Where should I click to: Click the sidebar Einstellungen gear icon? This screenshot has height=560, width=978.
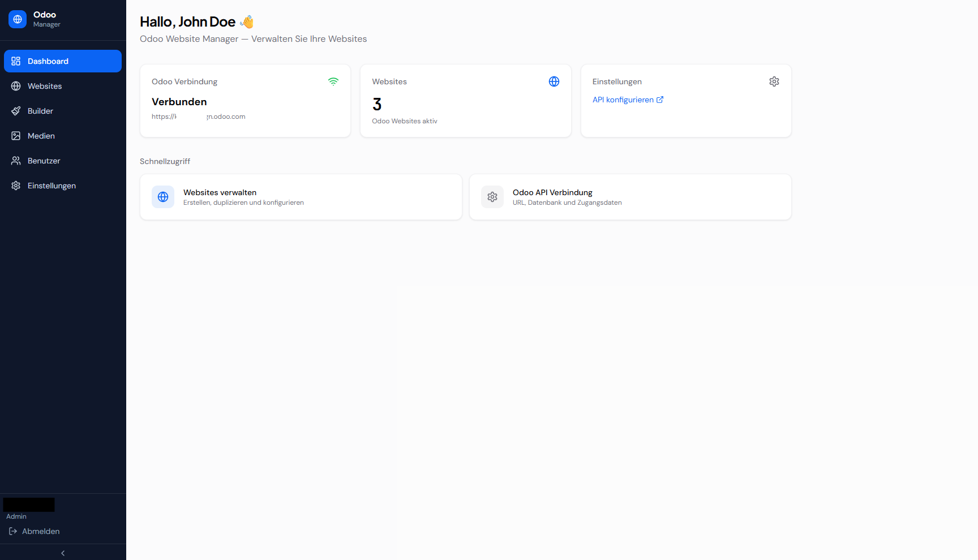pos(16,186)
